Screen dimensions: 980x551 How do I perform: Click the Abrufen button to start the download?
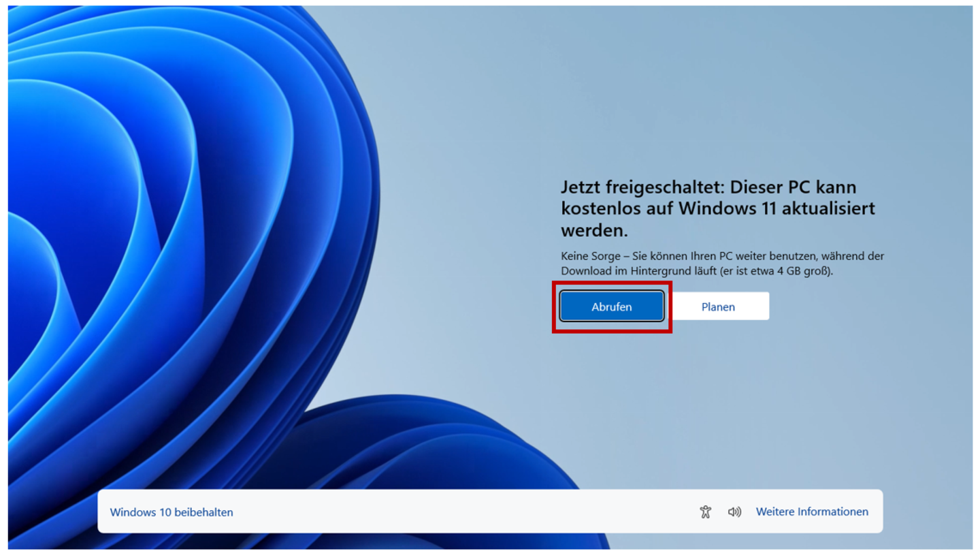point(611,306)
